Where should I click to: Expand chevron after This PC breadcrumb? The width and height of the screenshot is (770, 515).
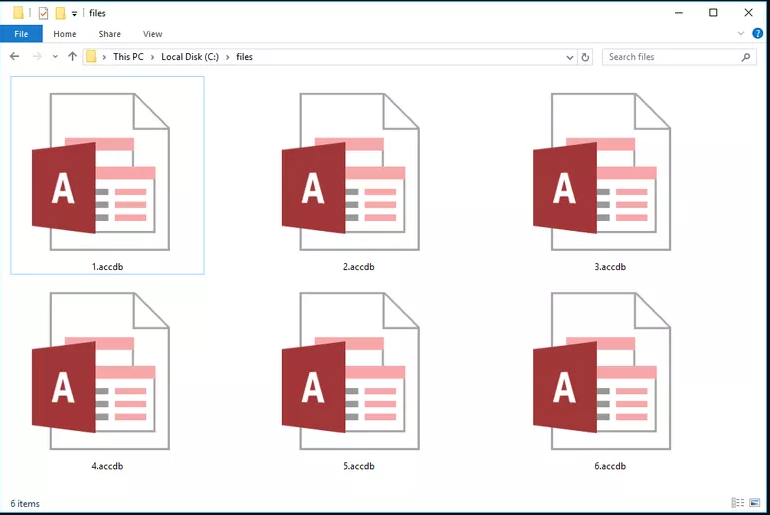tap(152, 57)
